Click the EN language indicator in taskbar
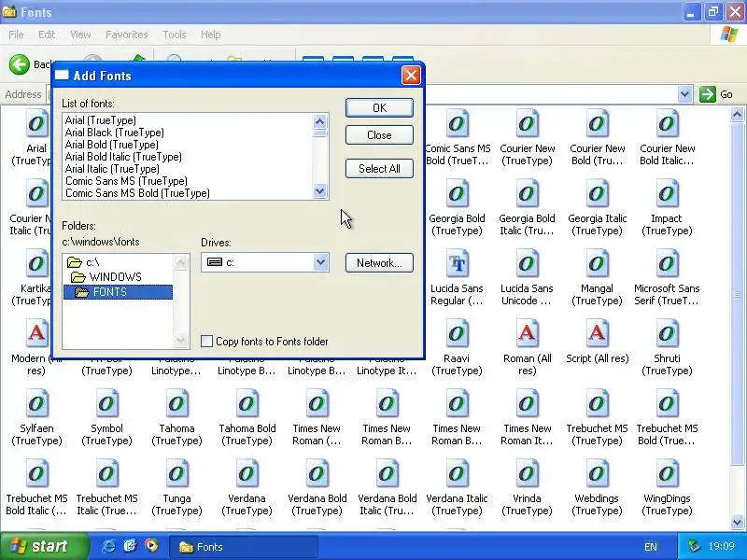 (650, 547)
